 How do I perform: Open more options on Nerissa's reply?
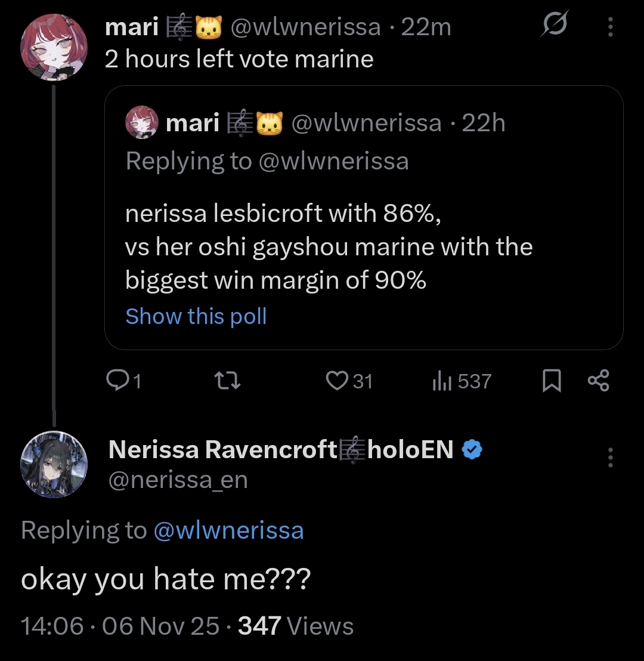610,457
